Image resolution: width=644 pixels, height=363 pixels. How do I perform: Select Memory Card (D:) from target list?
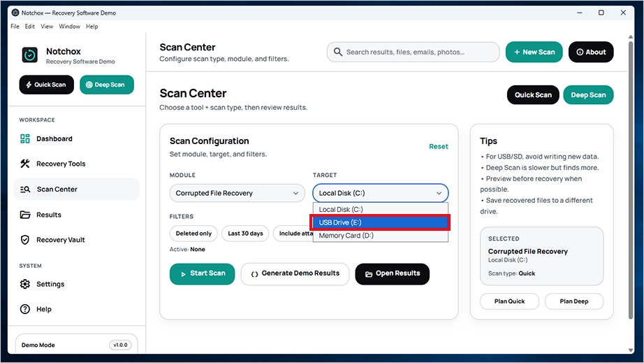(x=380, y=236)
